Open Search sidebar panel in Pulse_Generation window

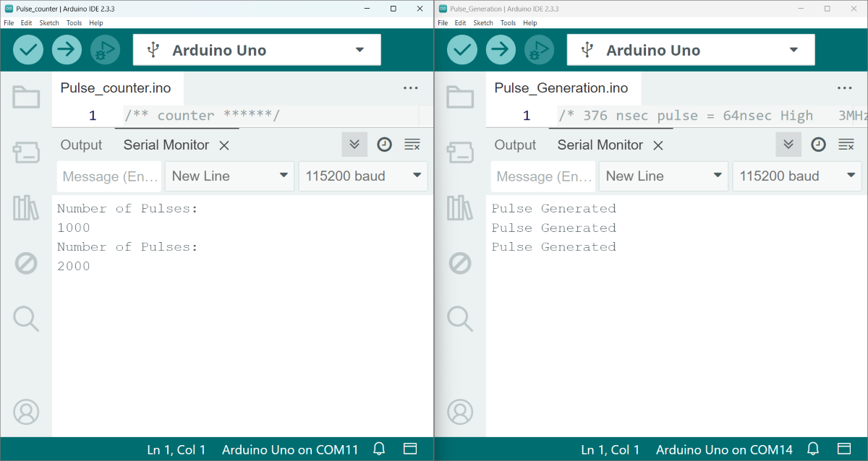point(460,318)
